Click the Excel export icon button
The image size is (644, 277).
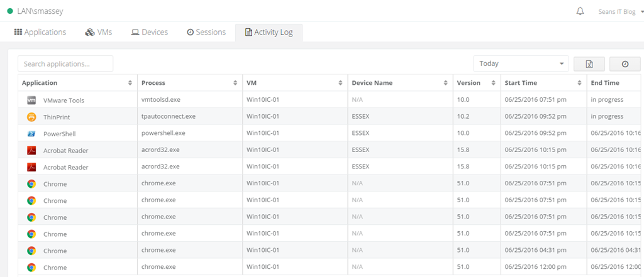point(589,64)
